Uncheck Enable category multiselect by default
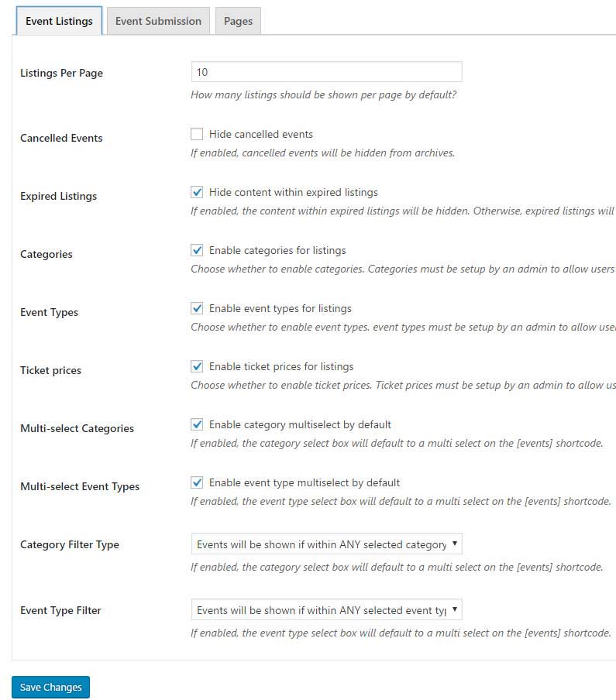This screenshot has height=700, width=616. pos(197,424)
